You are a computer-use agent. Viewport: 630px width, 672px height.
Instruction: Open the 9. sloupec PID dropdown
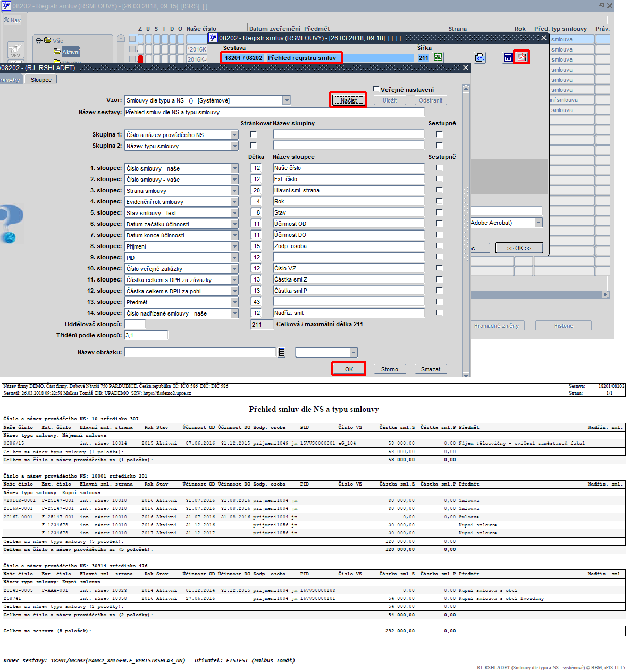point(234,258)
